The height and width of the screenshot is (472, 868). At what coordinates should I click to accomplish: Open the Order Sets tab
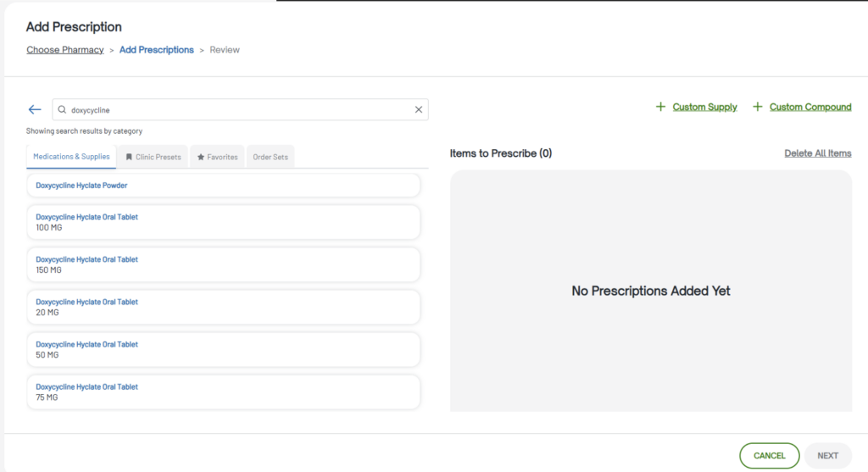pyautogui.click(x=270, y=157)
